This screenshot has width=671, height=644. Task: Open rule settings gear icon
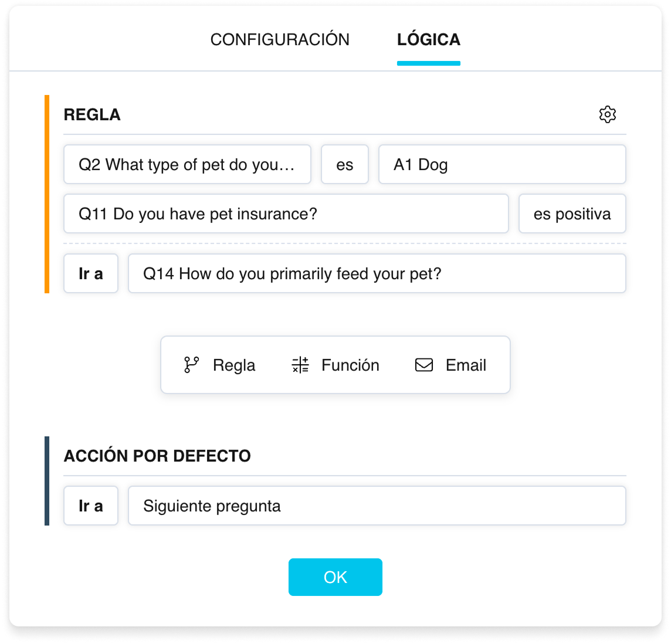pos(607,114)
